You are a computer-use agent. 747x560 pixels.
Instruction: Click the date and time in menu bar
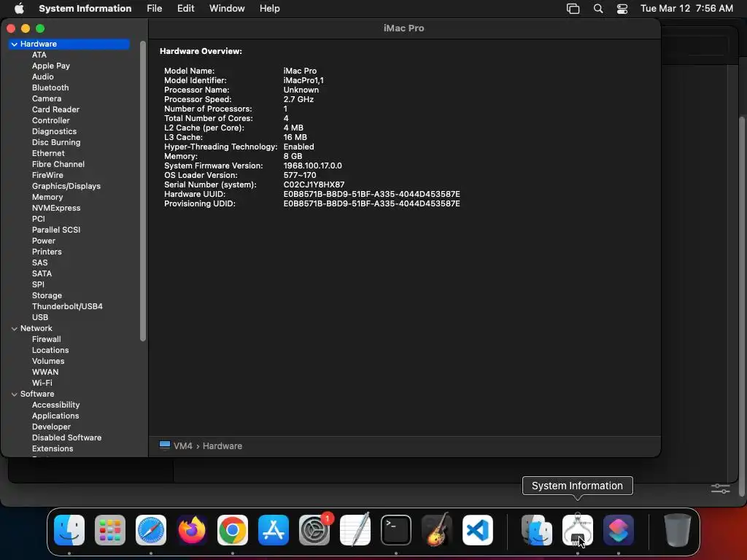[686, 8]
